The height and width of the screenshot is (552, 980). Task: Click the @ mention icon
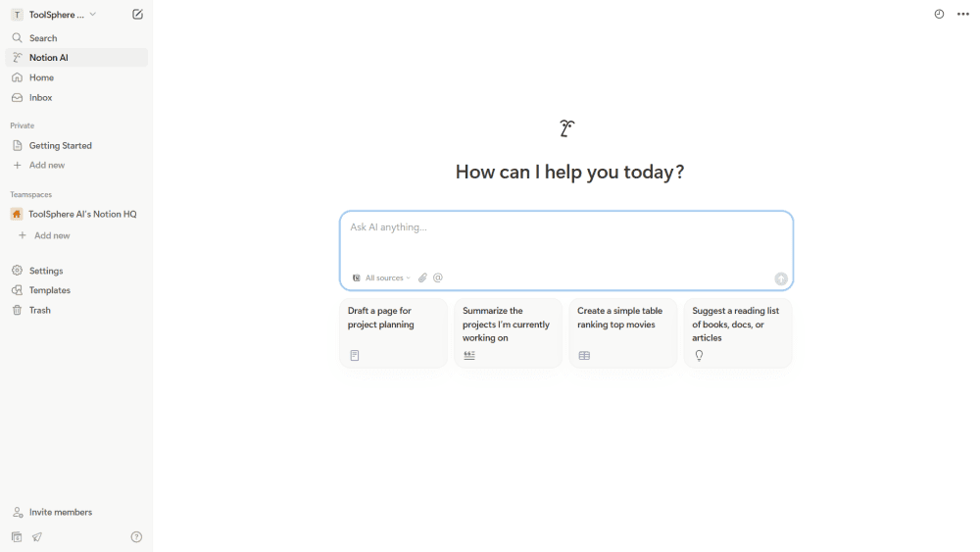point(438,278)
